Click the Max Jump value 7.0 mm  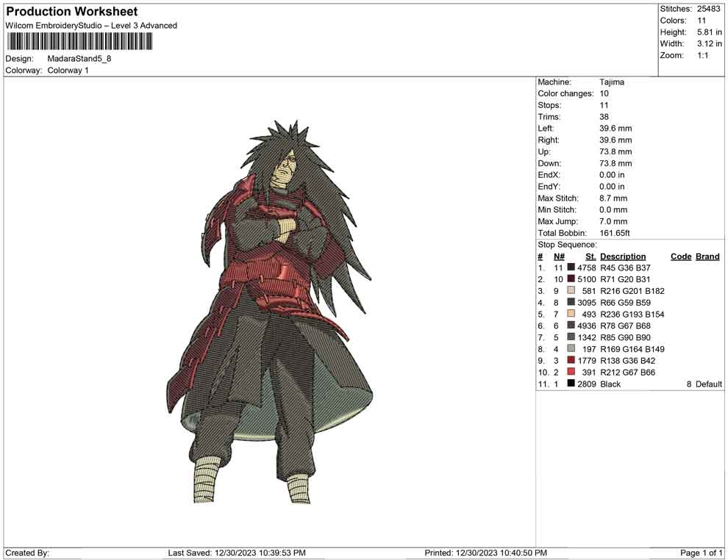coord(613,221)
